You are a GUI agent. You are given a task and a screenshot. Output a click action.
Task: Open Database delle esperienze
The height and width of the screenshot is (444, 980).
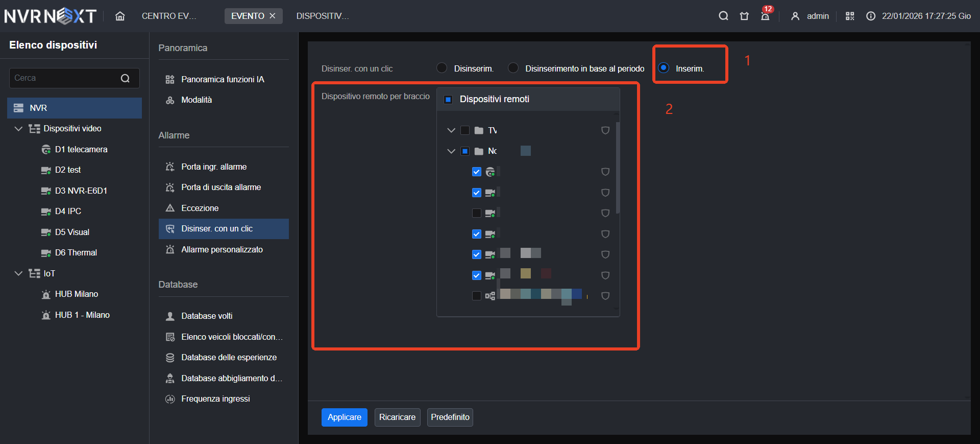click(224, 357)
